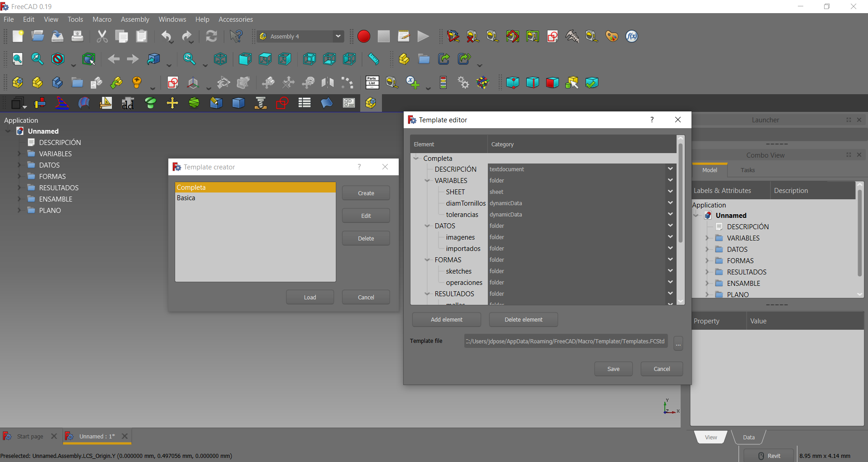The height and width of the screenshot is (462, 868).
Task: Select operaciones row in Template editor
Action: tap(464, 283)
